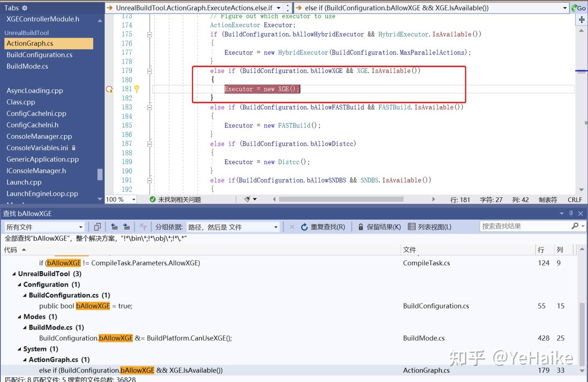Screen dimensions: 588x382
Task: Open the scope navigation dropdown
Action: pyautogui.click(x=279, y=8)
